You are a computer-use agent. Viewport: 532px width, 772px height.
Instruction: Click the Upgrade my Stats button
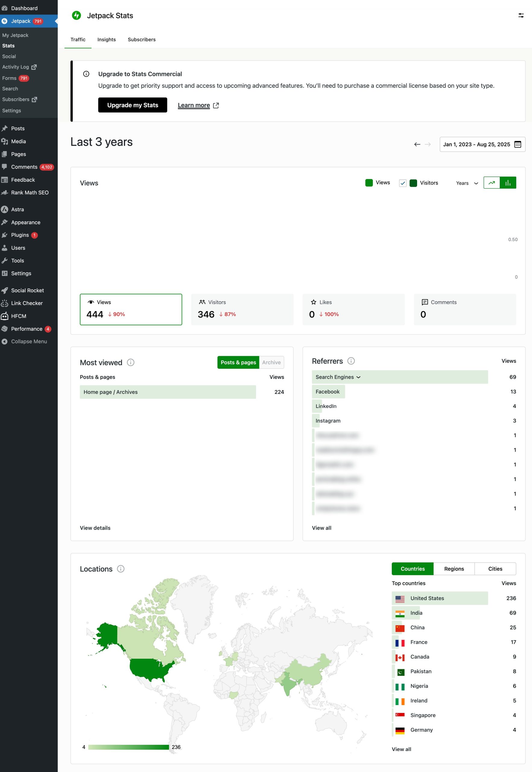(x=133, y=105)
